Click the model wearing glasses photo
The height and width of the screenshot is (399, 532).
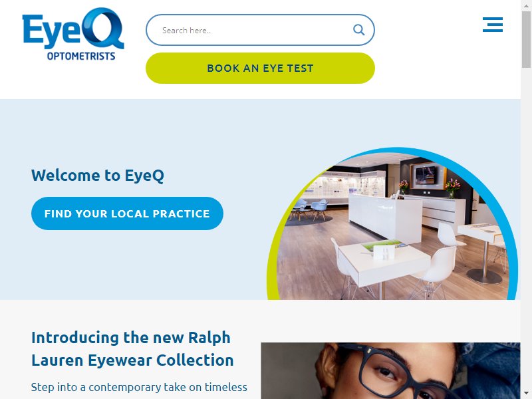click(x=390, y=371)
